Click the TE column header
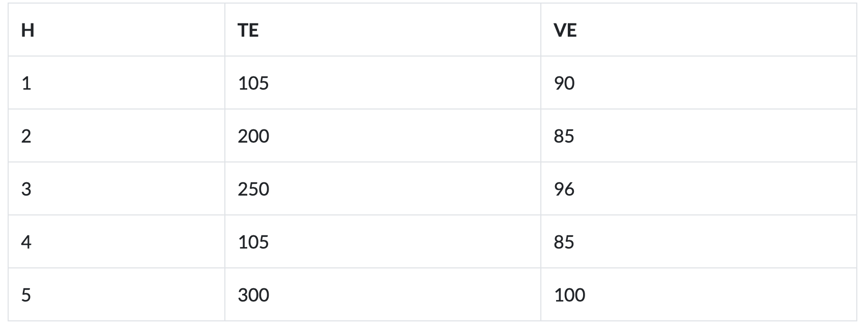Viewport: 868px width, 328px height. click(248, 31)
